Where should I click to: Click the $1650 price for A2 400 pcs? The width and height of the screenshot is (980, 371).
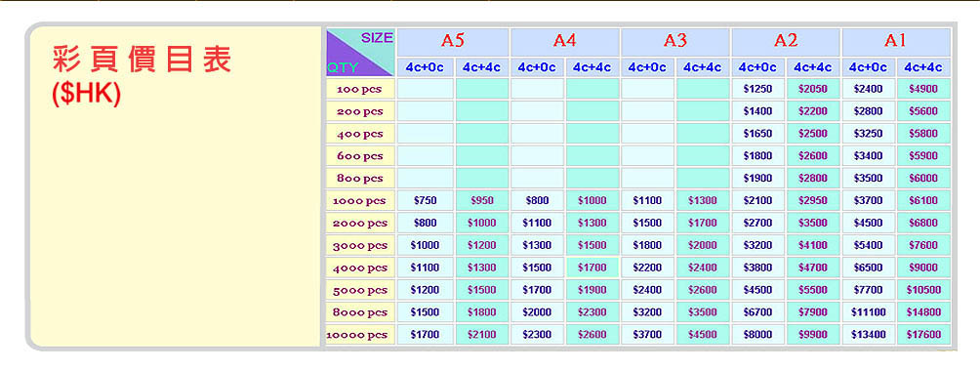[x=757, y=133]
